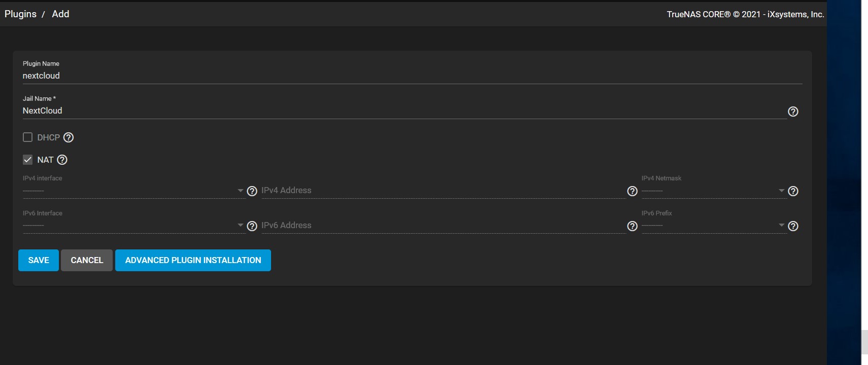Uncheck the NAT checkbox
Viewport: 868px width, 365px height.
click(28, 160)
